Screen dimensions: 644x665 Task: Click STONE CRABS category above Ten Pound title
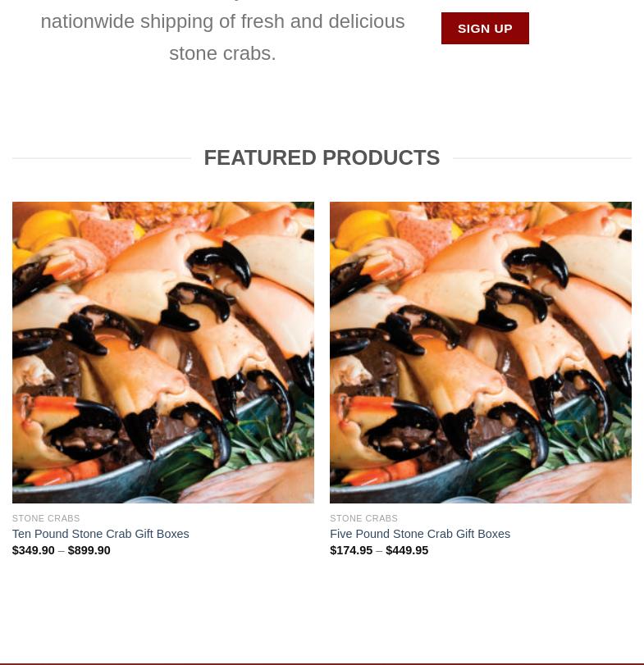coord(46,518)
